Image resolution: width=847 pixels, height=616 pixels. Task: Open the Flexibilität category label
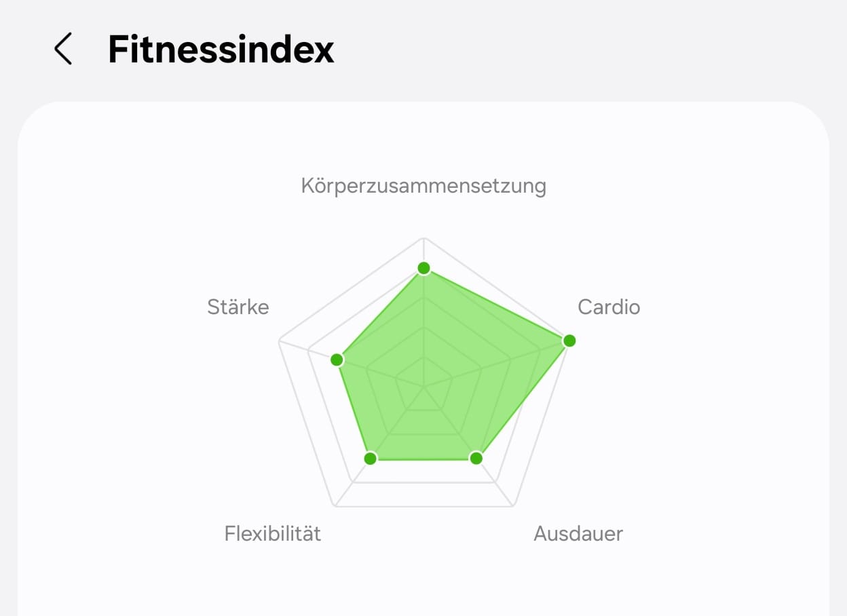[273, 534]
